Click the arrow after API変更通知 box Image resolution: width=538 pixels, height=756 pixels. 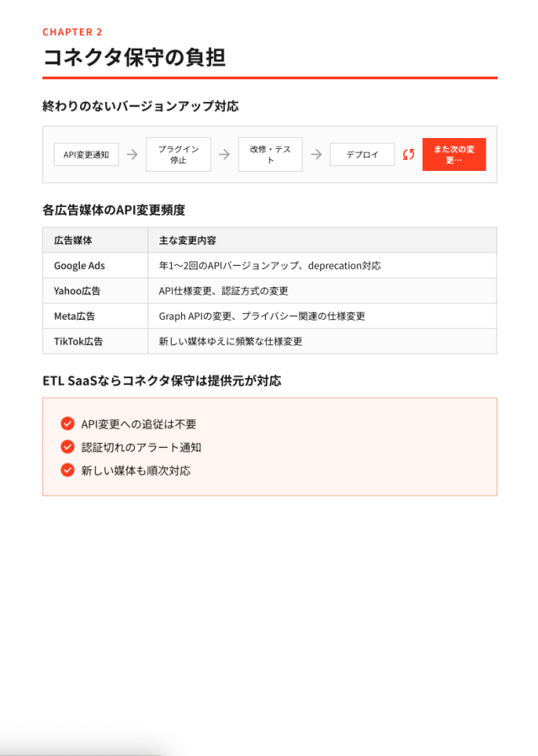click(132, 154)
